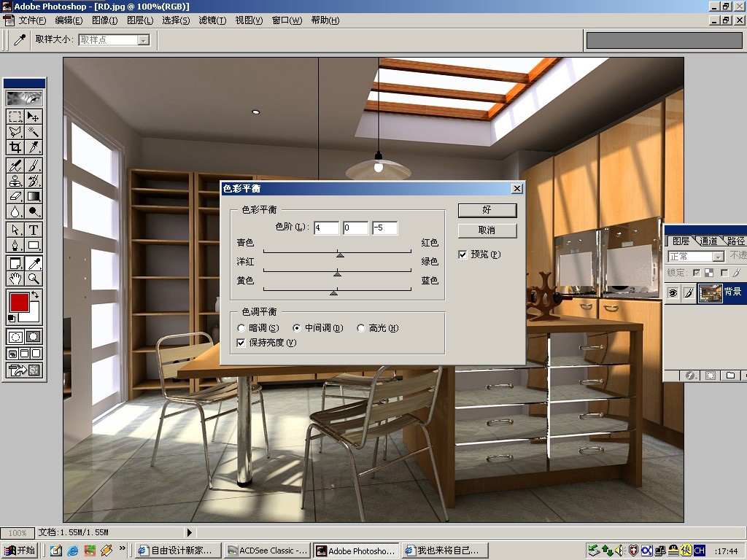This screenshot has height=560, width=747.
Task: Toggle the 保持亮度 preserve luminosity checkbox
Action: pos(241,343)
